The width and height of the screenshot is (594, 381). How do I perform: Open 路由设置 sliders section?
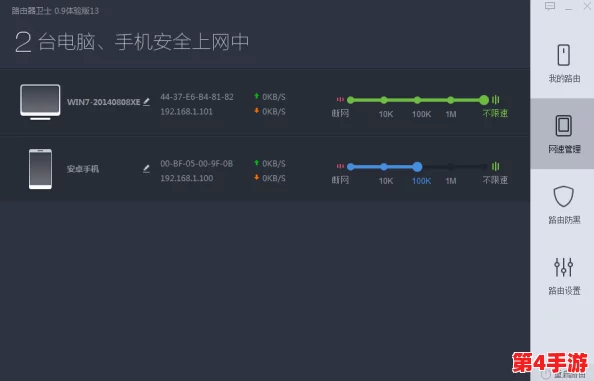click(563, 276)
